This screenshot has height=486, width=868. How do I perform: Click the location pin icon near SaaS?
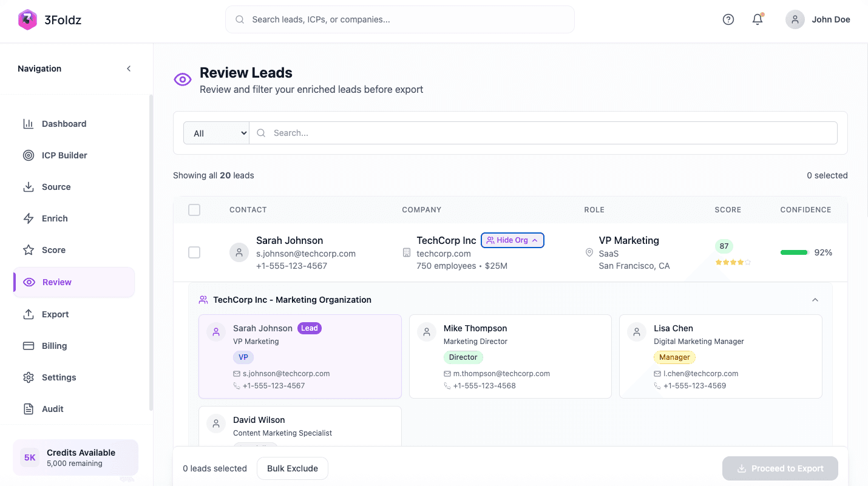click(589, 252)
